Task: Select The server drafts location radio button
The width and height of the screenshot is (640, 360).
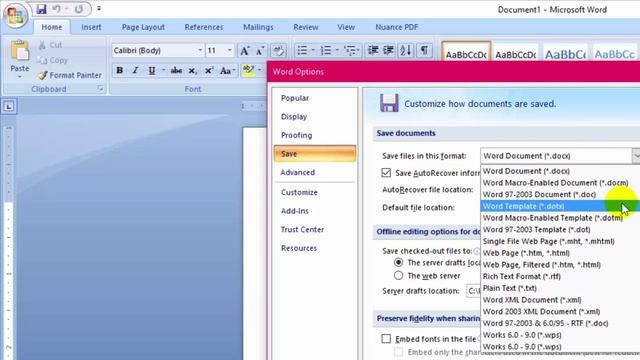Action: (398, 262)
